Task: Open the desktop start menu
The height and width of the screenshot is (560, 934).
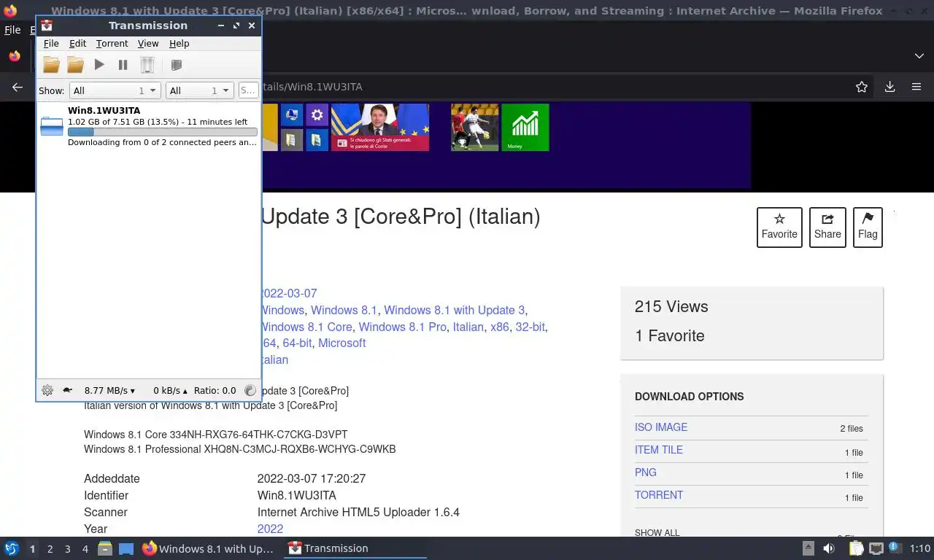Action: (x=11, y=548)
